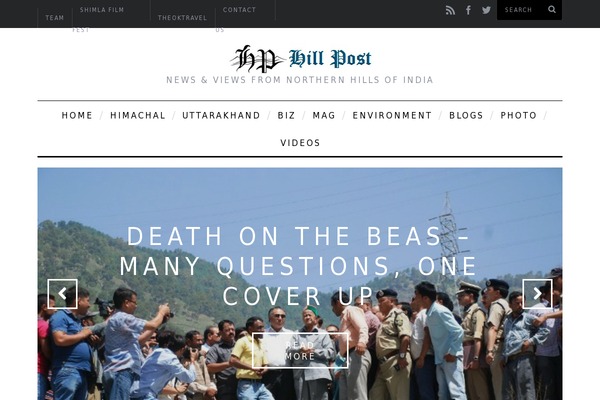Visit the Facebook page icon

tap(468, 10)
